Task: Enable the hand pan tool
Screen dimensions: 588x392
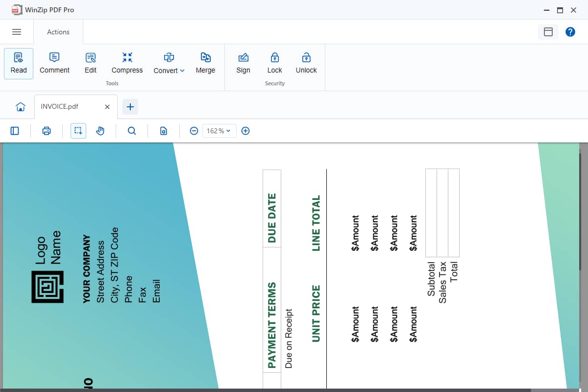Action: click(100, 131)
